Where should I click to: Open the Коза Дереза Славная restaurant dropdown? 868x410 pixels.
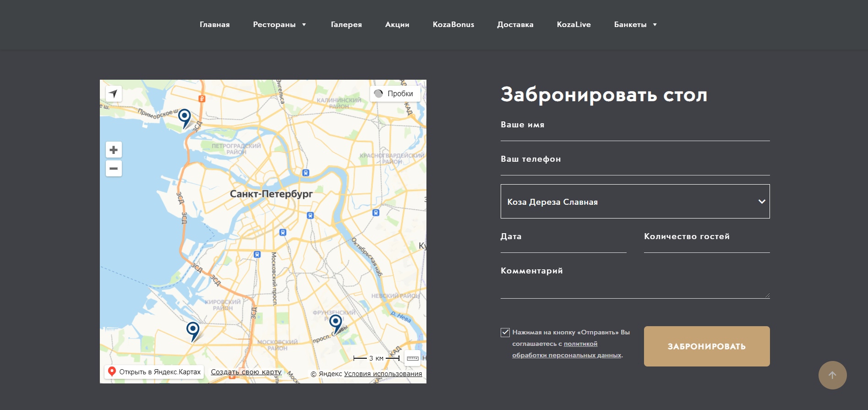[x=635, y=202]
